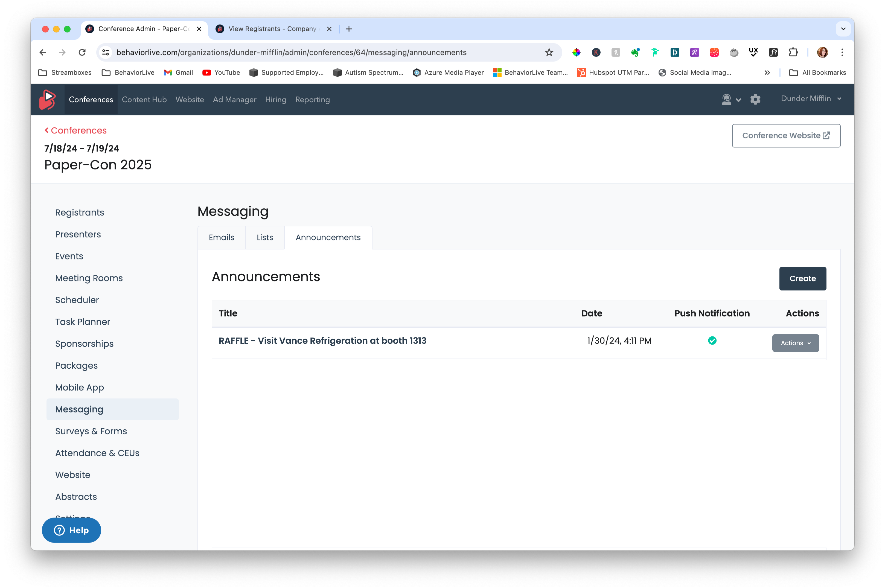Screen dimensions: 885x588
Task: Show more bookmarks with the double chevron
Action: point(767,73)
